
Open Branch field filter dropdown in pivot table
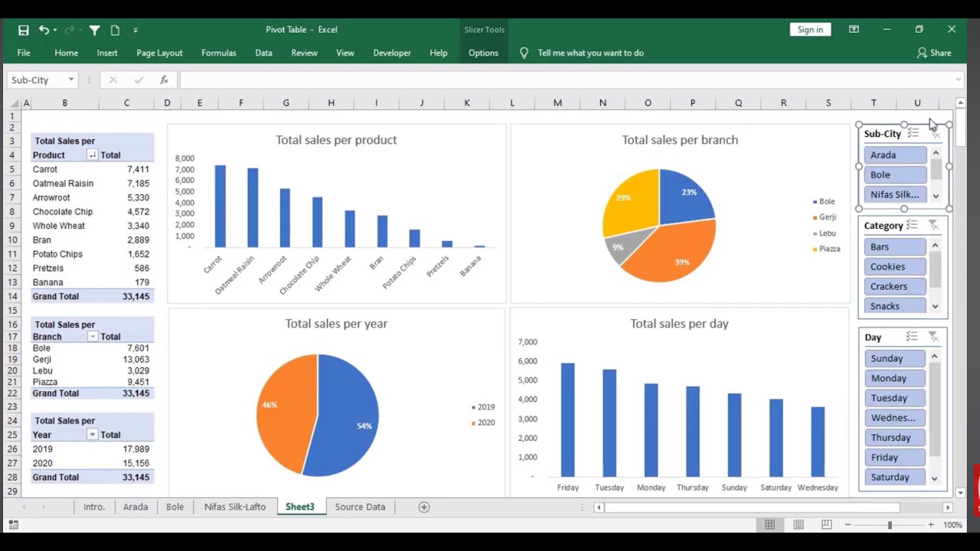point(92,337)
